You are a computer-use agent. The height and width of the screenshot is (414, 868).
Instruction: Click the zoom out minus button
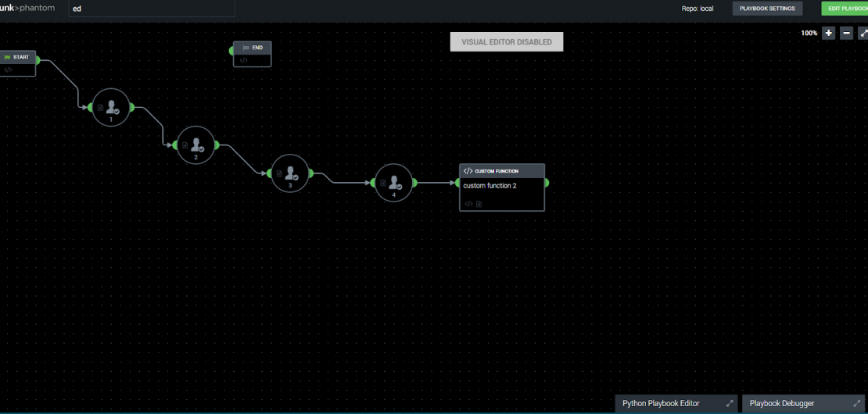tap(847, 33)
